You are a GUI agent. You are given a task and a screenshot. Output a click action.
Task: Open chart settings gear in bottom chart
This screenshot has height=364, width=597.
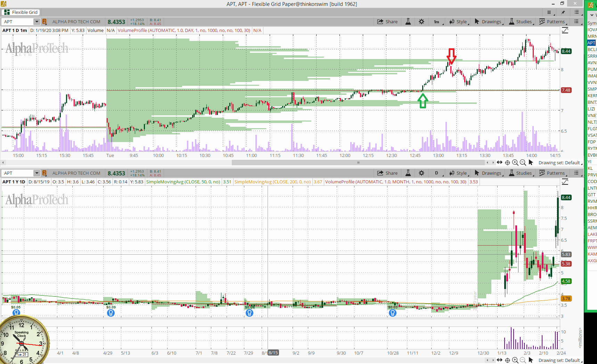422,173
